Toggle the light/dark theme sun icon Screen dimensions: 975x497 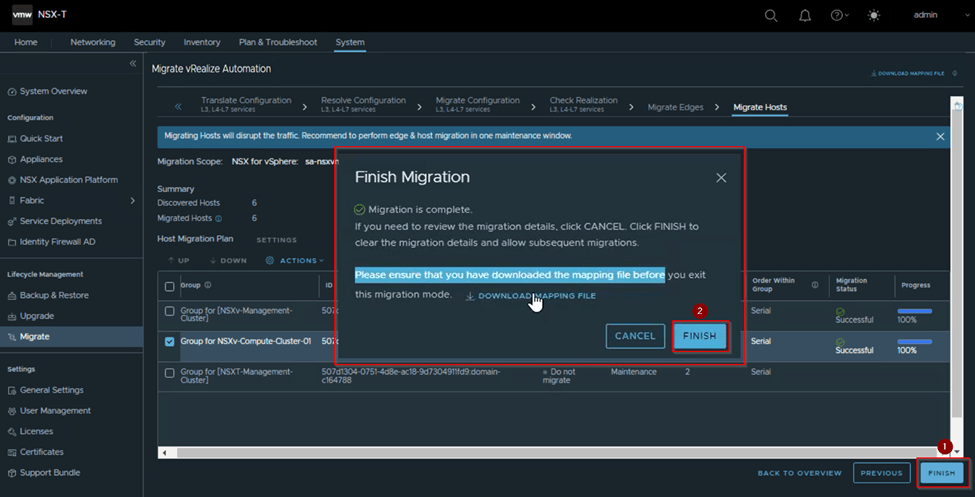click(874, 15)
